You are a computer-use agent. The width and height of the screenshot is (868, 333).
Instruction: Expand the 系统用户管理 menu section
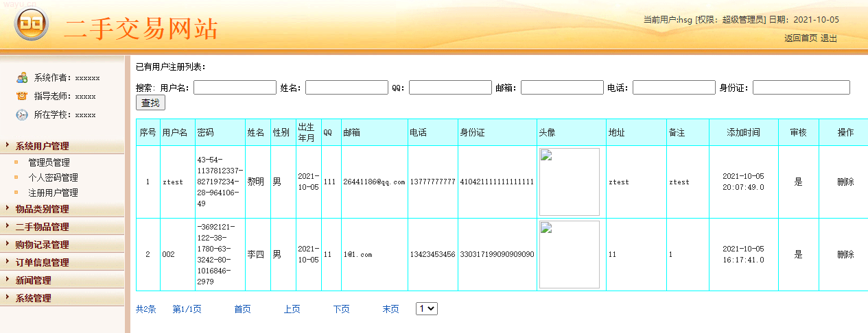point(43,146)
